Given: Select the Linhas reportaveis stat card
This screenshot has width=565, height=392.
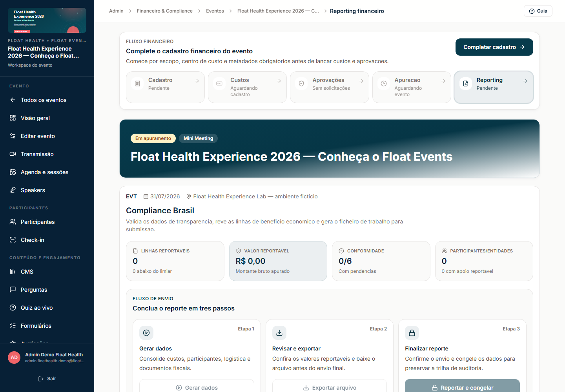Looking at the screenshot, I should 175,261.
